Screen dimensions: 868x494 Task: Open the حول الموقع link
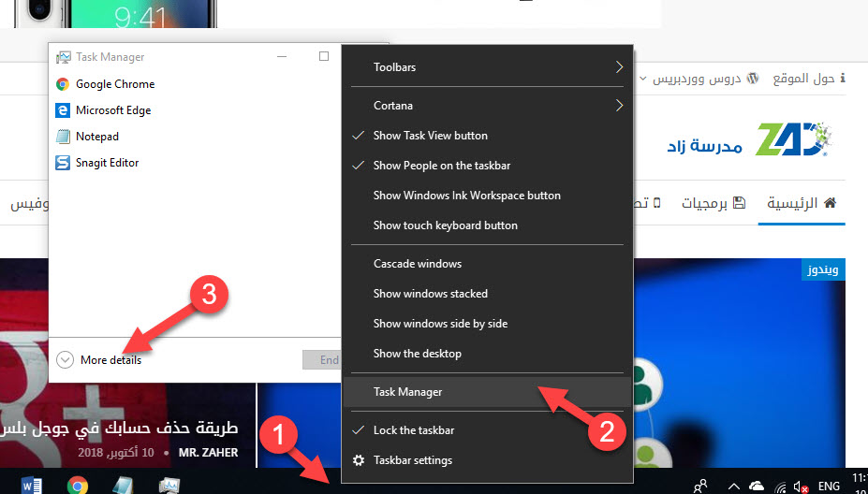[x=809, y=79]
